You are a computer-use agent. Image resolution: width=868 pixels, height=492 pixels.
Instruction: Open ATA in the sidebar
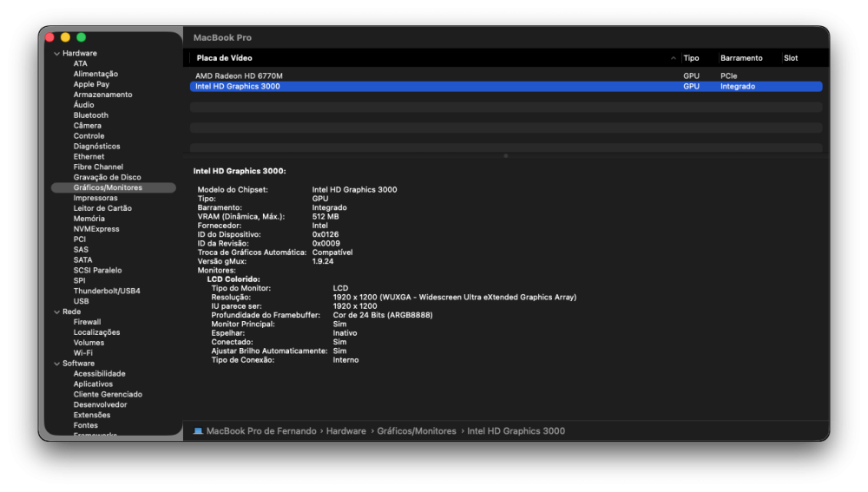(x=80, y=63)
